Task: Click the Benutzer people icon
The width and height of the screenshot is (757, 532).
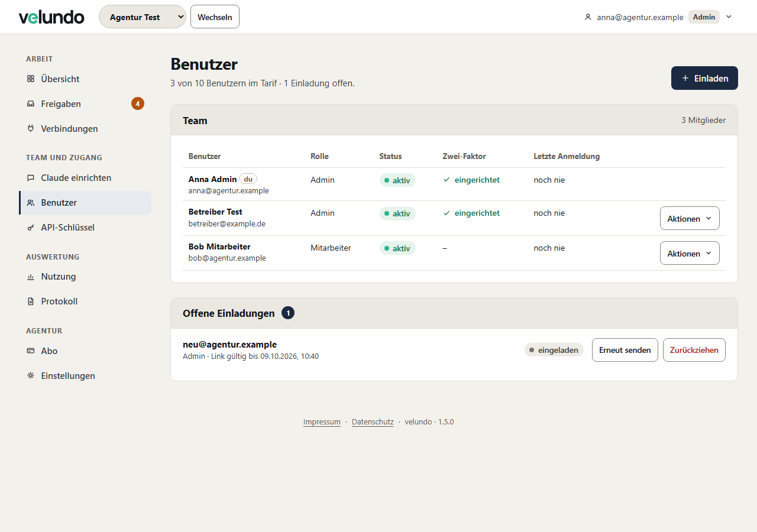Action: click(31, 203)
